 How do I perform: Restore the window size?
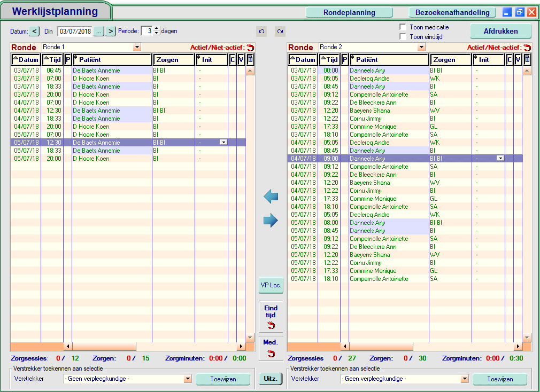coord(519,12)
